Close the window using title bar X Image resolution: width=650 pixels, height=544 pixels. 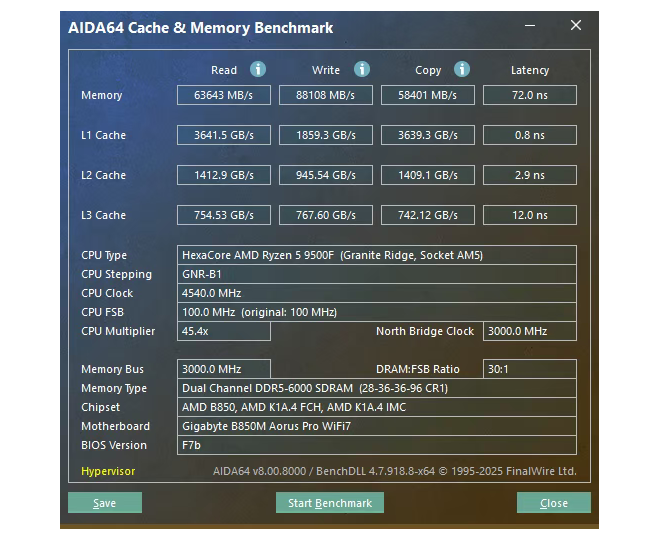[576, 26]
